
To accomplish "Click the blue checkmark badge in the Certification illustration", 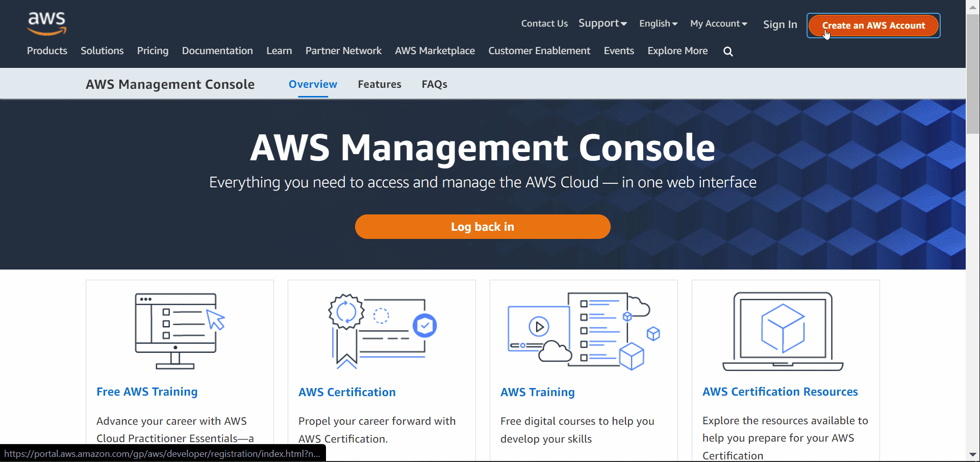I will coord(424,325).
